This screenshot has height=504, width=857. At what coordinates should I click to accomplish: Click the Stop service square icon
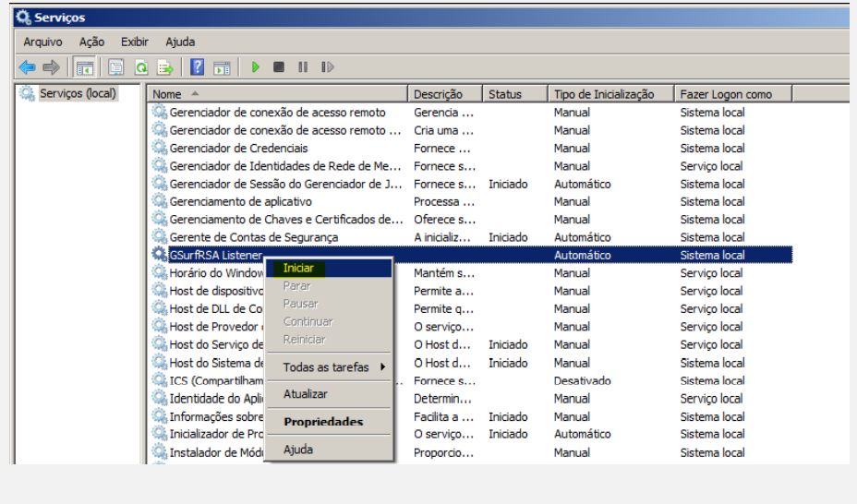coord(279,67)
